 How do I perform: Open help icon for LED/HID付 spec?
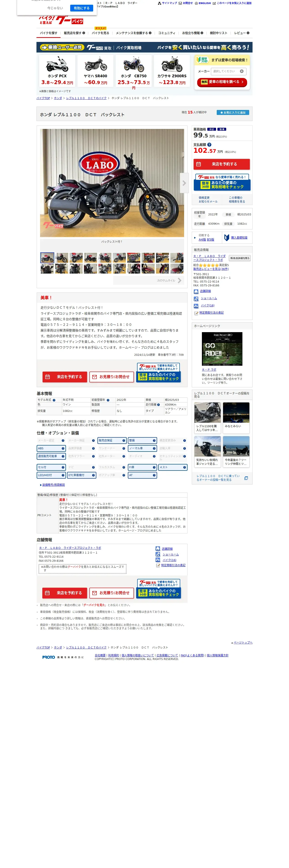point(63,475)
